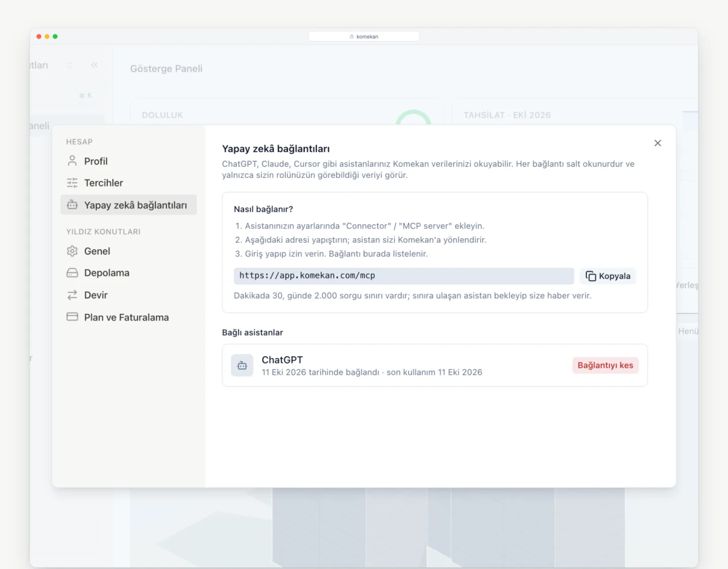Click the robot icon beside Yapay zekâ bağlantıları
Image resolution: width=728 pixels, height=569 pixels.
(x=72, y=205)
